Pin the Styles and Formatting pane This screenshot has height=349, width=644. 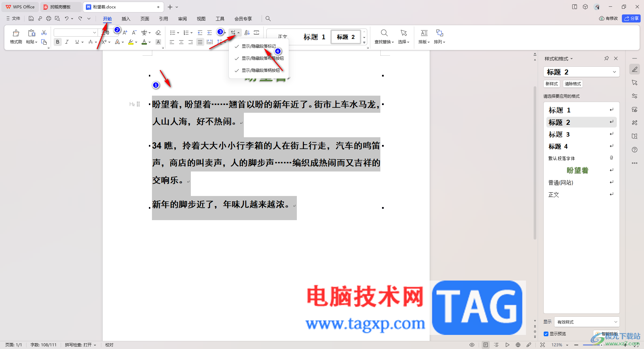point(606,58)
